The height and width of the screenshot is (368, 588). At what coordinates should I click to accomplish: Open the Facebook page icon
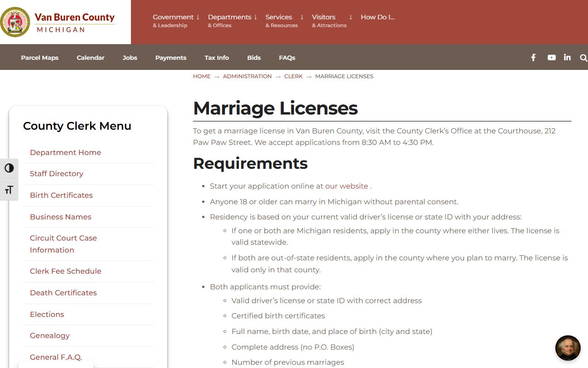coord(533,57)
